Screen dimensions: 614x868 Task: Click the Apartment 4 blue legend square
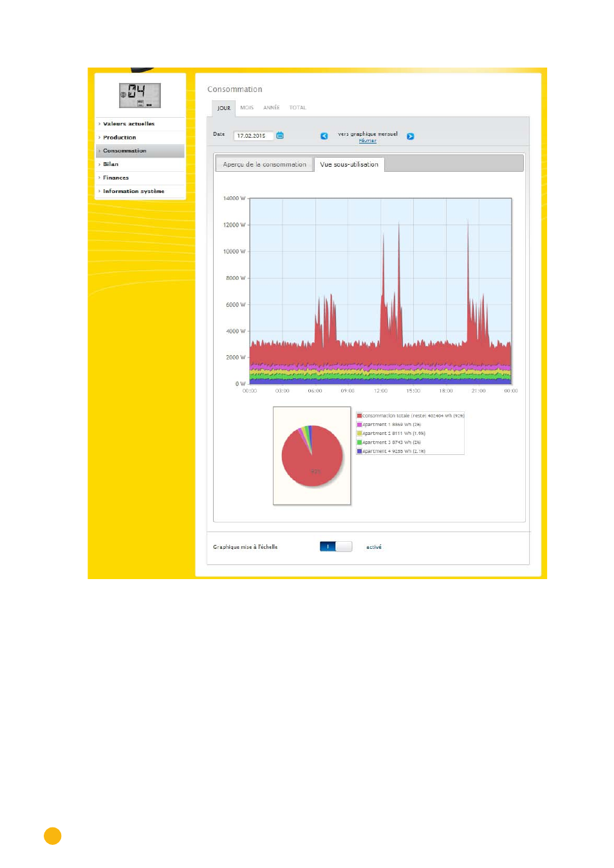point(359,451)
